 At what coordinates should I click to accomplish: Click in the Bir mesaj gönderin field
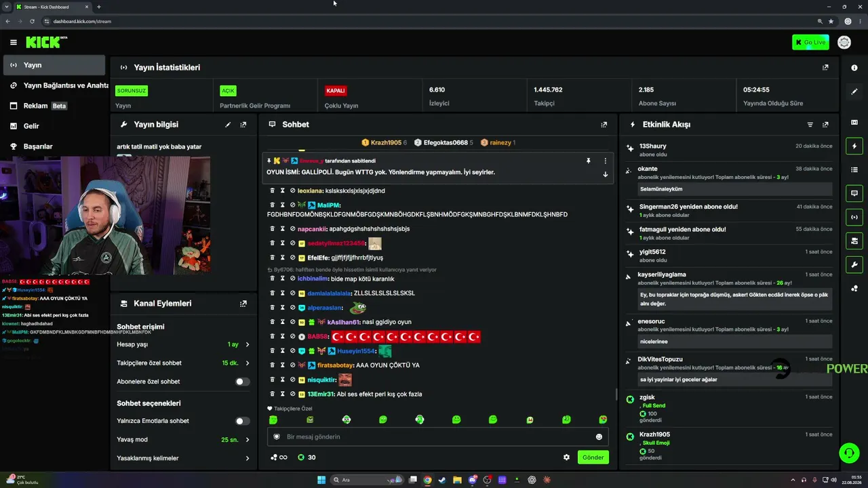click(437, 437)
